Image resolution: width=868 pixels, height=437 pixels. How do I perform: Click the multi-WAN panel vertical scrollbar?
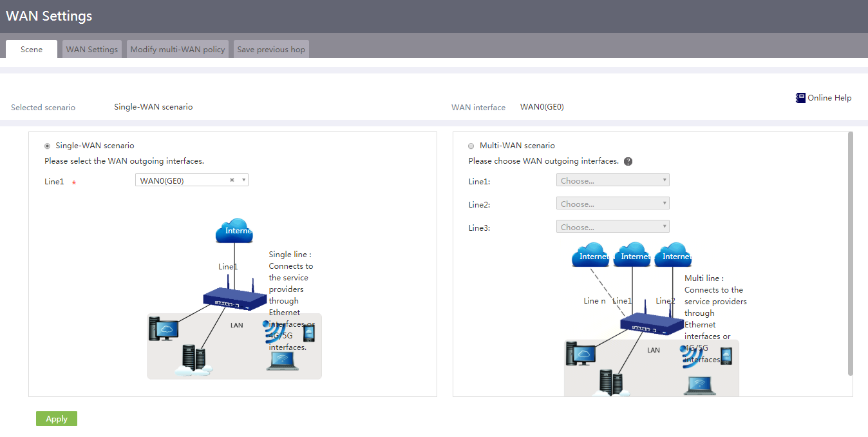pyautogui.click(x=851, y=254)
